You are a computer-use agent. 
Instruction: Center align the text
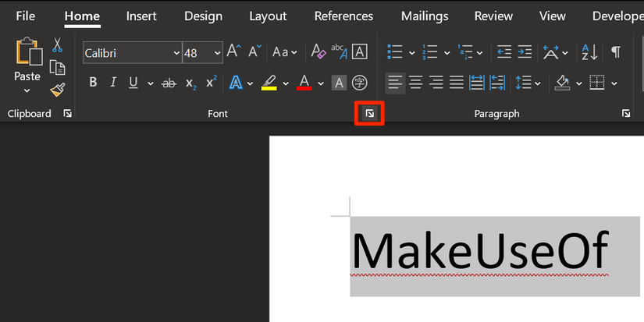tap(415, 83)
